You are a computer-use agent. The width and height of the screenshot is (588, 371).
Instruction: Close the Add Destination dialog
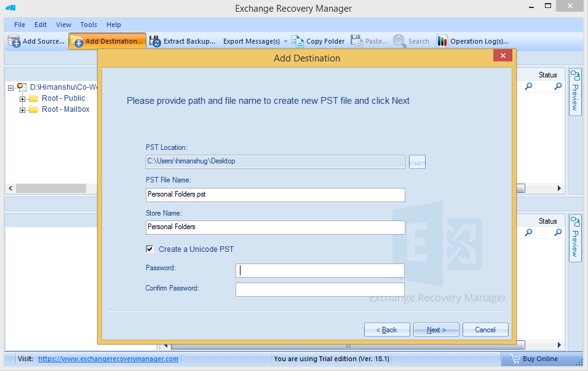tap(503, 55)
